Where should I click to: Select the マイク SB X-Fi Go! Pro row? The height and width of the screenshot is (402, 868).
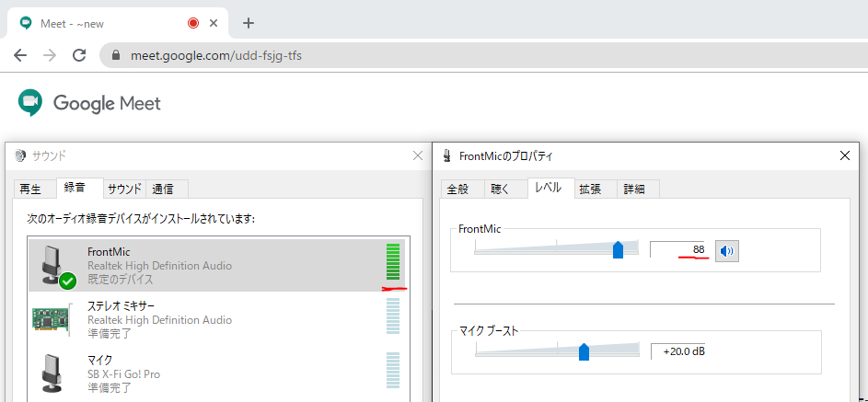click(217, 373)
